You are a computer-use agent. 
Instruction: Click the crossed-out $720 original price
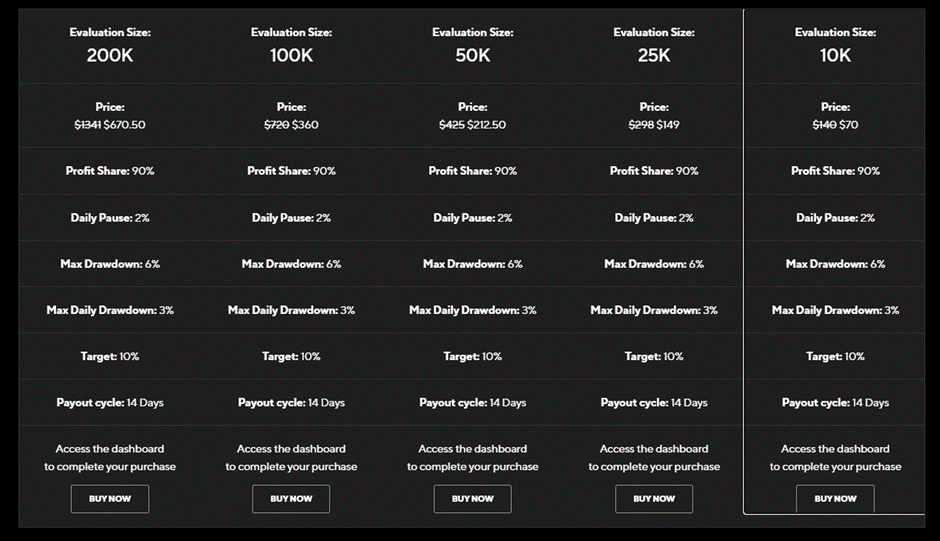pos(276,125)
